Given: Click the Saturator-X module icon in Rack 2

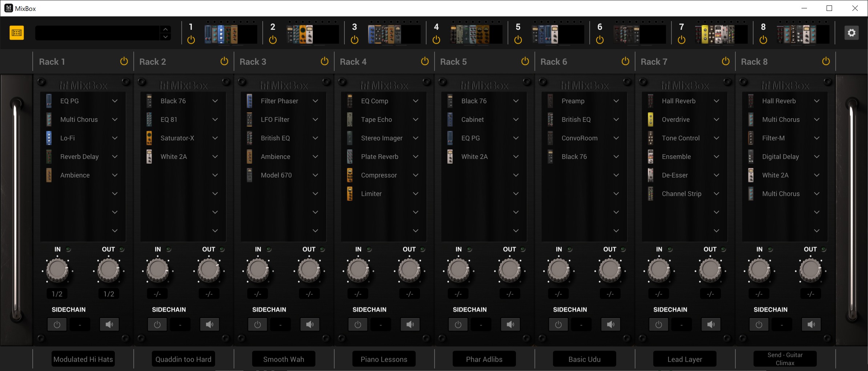Looking at the screenshot, I should point(149,138).
